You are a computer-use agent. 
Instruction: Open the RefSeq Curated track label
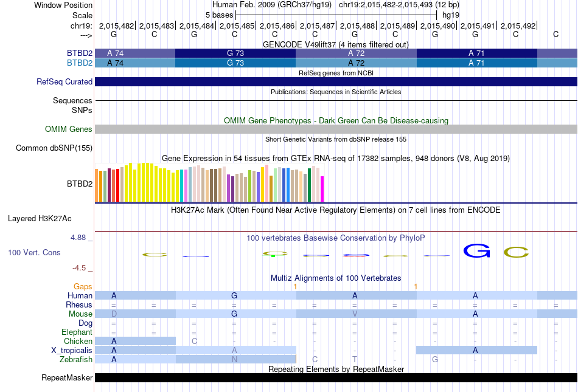point(64,81)
